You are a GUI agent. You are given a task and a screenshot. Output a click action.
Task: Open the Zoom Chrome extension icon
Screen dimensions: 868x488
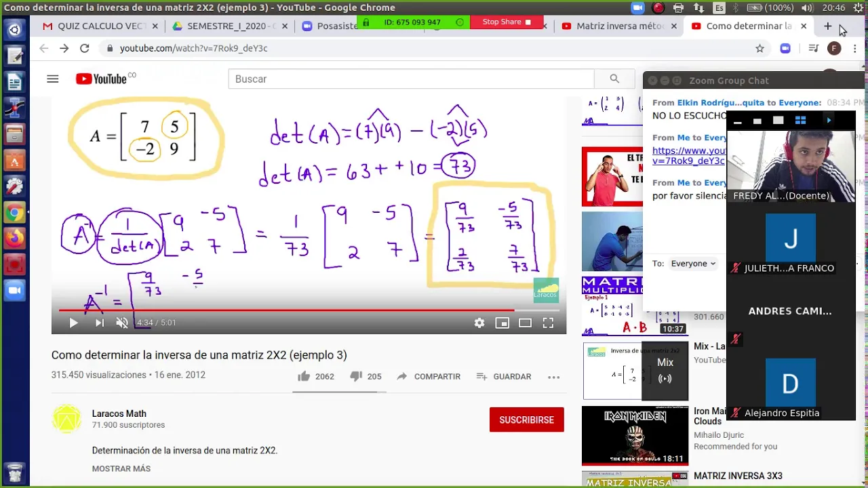pyautogui.click(x=785, y=48)
